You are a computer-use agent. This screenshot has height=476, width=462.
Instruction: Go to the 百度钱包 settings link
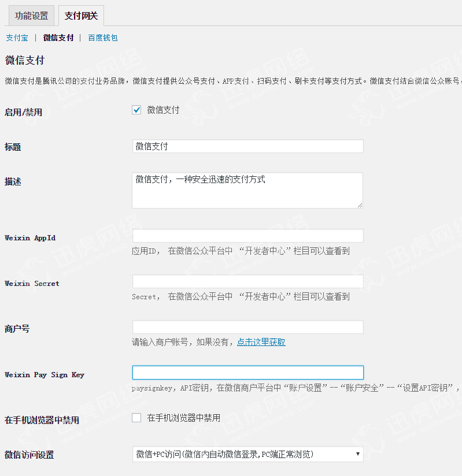tap(103, 38)
